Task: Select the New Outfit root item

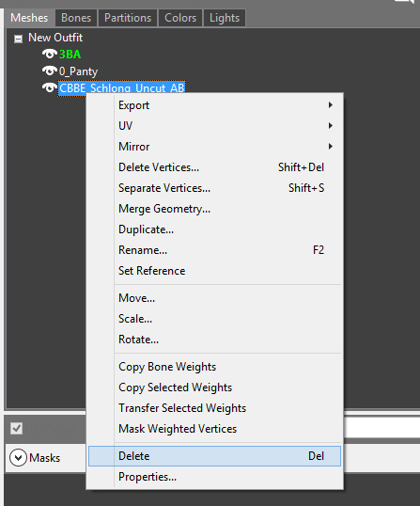Action: tap(55, 38)
